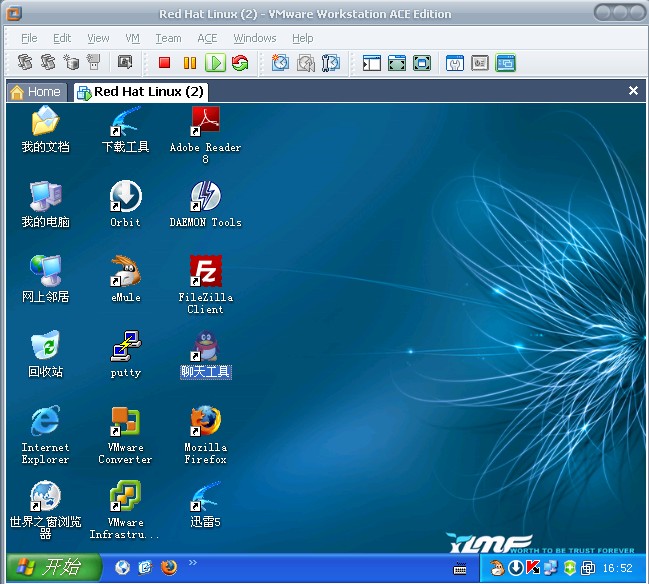
Task: Click the 开始 Start button
Action: [54, 567]
